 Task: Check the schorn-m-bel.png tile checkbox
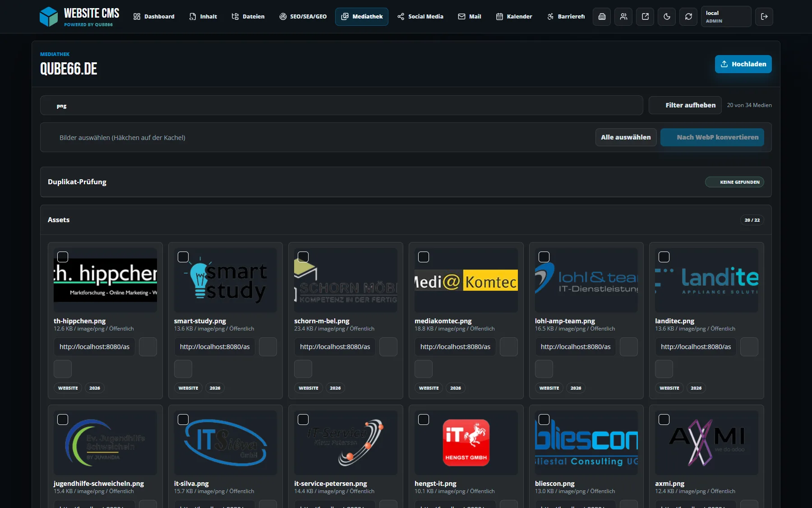click(303, 257)
